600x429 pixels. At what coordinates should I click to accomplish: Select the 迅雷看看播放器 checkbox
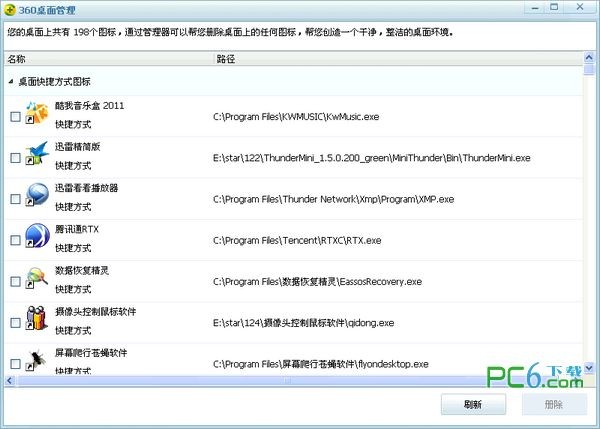(x=15, y=199)
